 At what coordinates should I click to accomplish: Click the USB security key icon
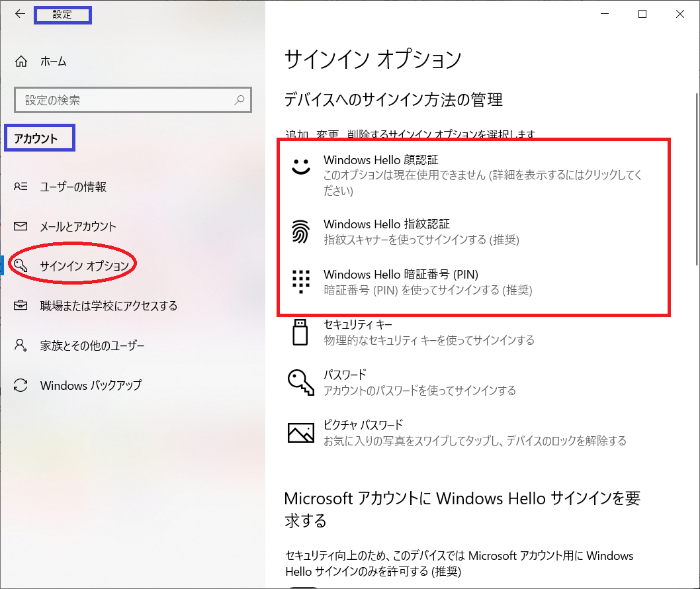[x=300, y=332]
